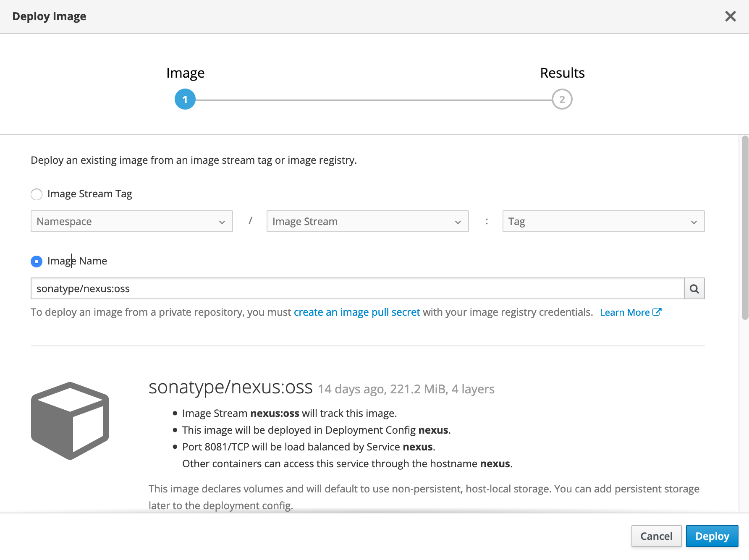
Task: Select the Image Name radio button
Action: 37,262
